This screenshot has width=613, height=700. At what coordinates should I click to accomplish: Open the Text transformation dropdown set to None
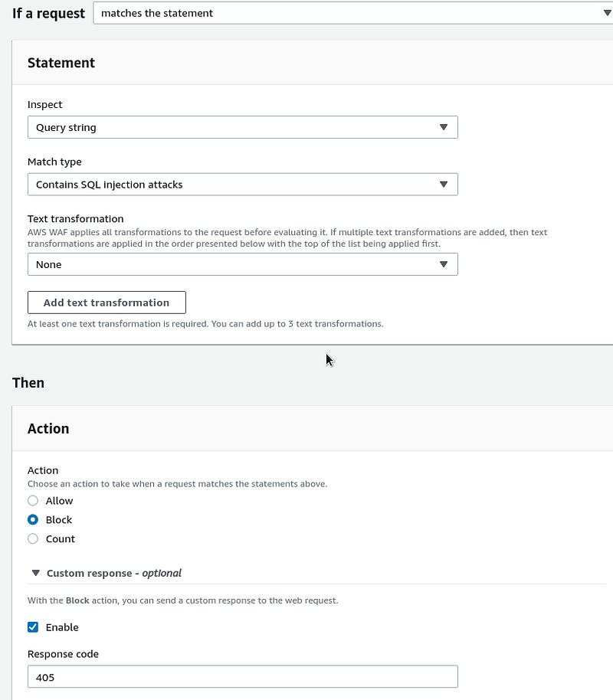pyautogui.click(x=243, y=264)
